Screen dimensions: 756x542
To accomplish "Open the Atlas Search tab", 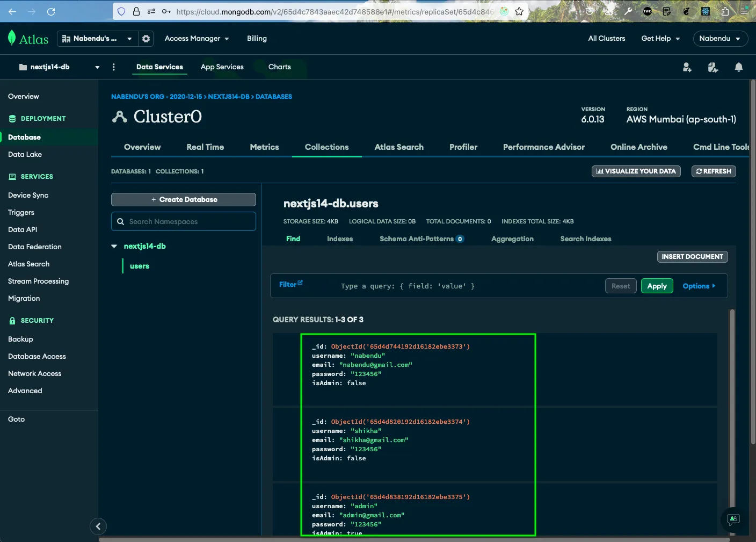I will tap(399, 147).
